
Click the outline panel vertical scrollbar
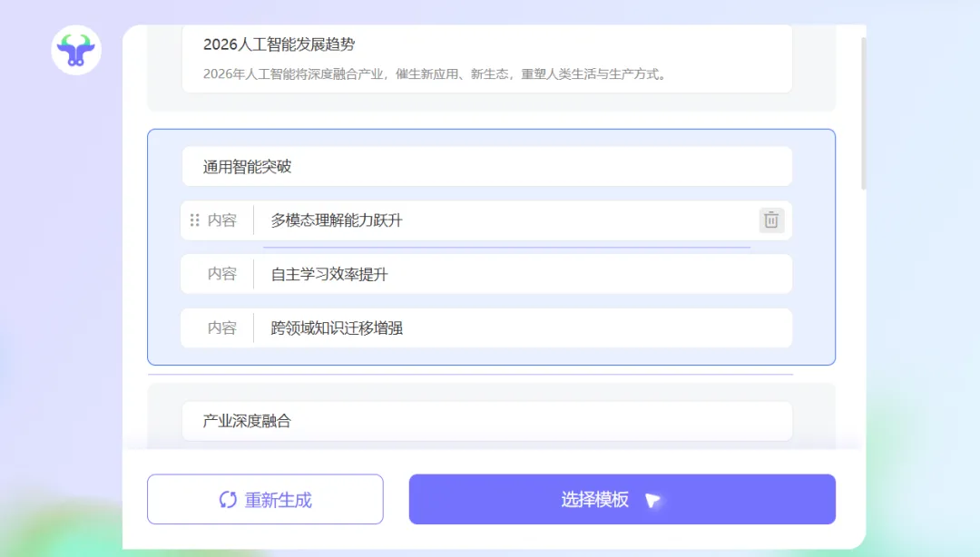[x=864, y=112]
